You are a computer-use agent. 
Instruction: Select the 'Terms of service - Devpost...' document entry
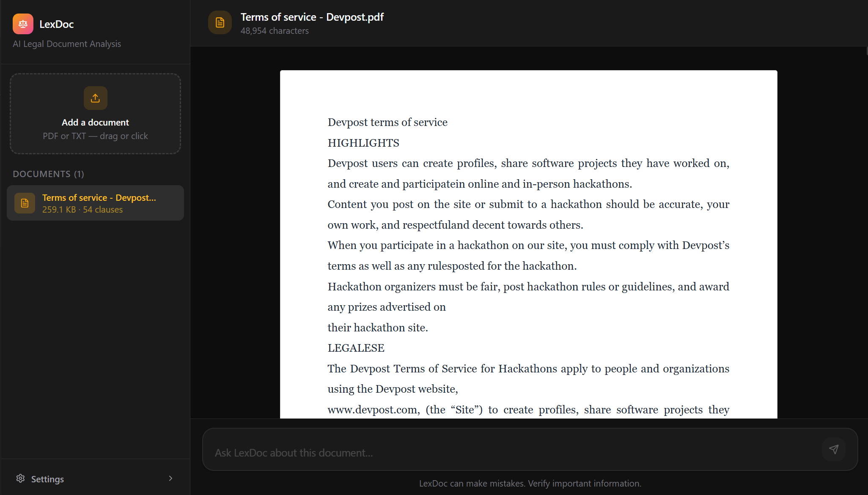coord(99,198)
